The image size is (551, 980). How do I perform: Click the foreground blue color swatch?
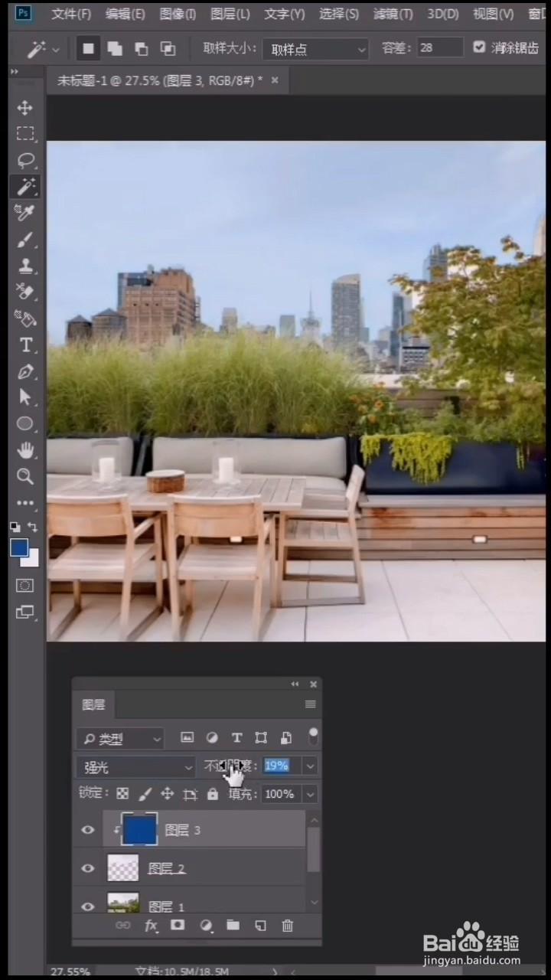18,547
